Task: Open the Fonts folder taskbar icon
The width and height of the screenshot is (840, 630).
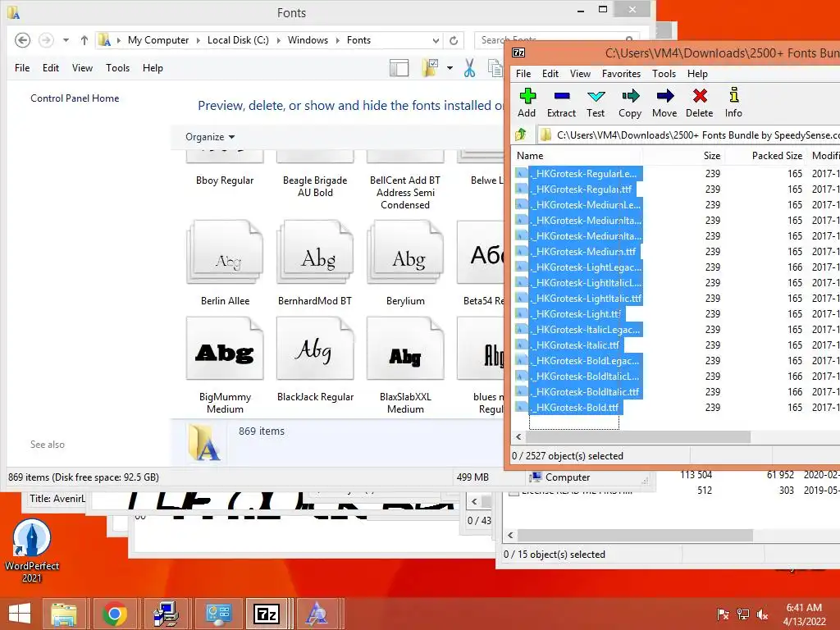Action: 317,614
